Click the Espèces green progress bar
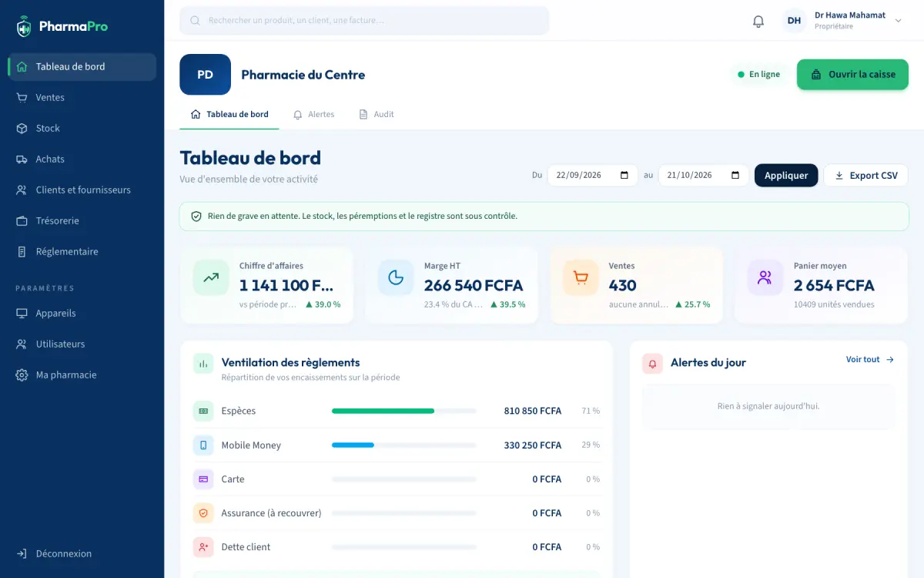The width and height of the screenshot is (924, 578). coord(383,411)
